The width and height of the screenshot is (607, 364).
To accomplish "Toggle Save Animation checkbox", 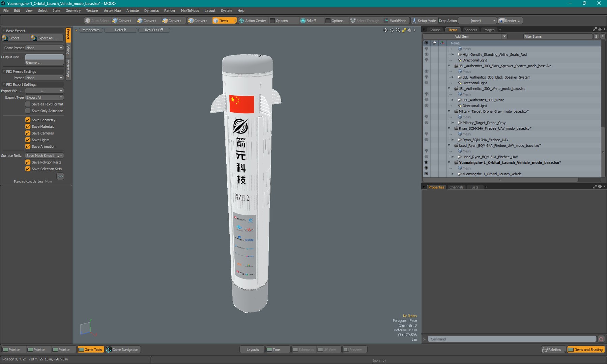I will (28, 147).
